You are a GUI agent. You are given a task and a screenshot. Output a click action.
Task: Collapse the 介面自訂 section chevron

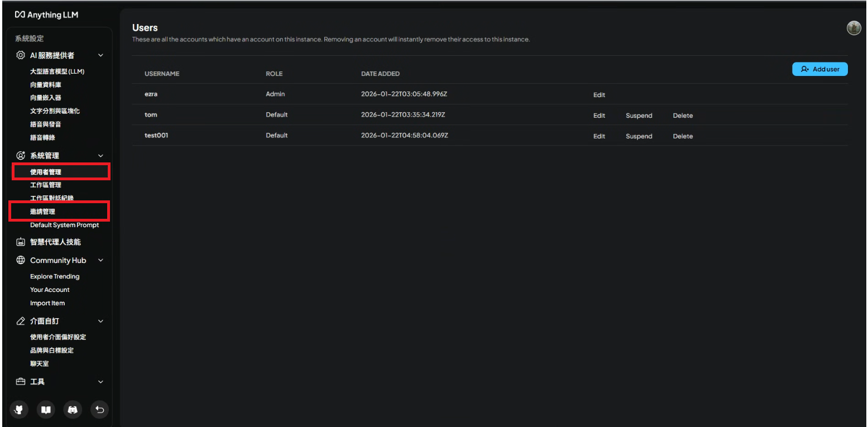point(100,321)
